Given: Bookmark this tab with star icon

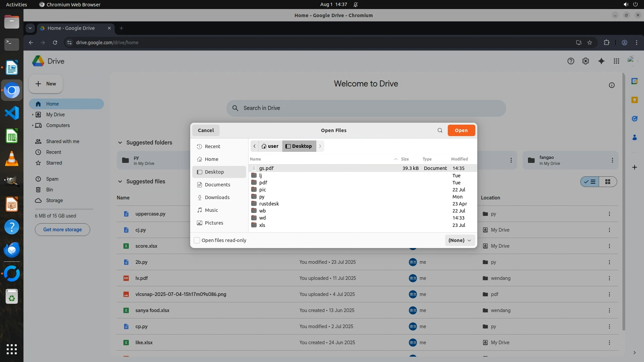Looking at the screenshot, I should pos(590,43).
